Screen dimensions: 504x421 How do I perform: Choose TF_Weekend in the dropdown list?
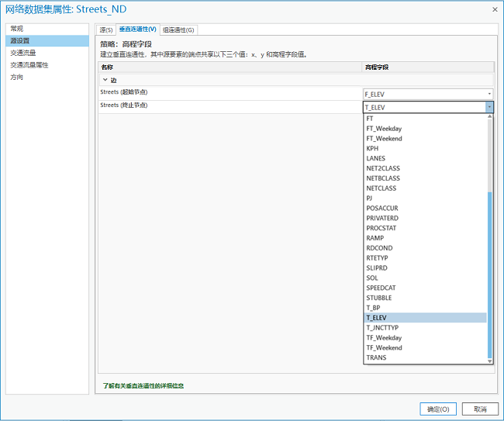384,348
